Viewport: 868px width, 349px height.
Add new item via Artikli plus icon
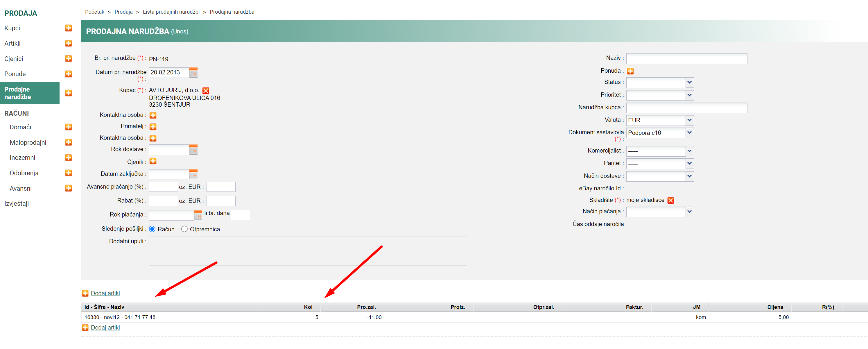[68, 43]
